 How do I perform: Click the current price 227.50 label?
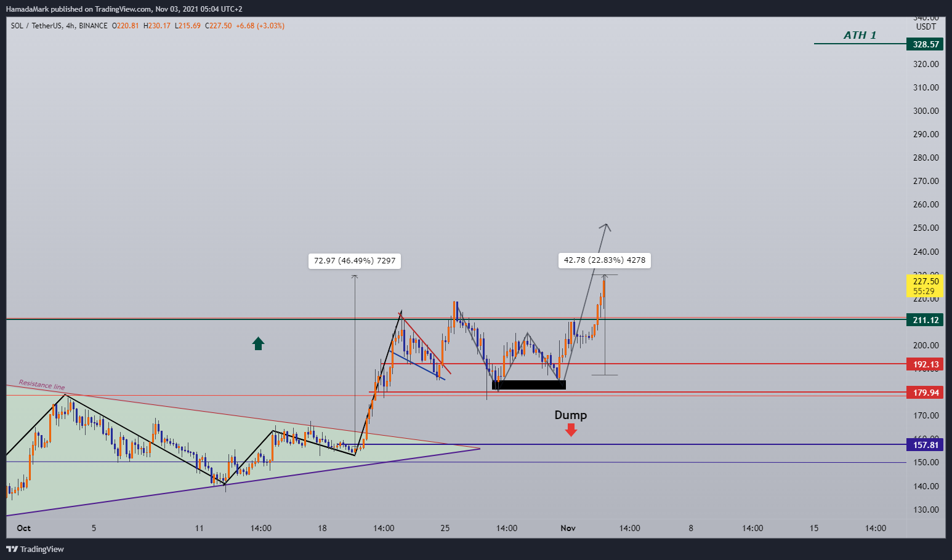[926, 286]
